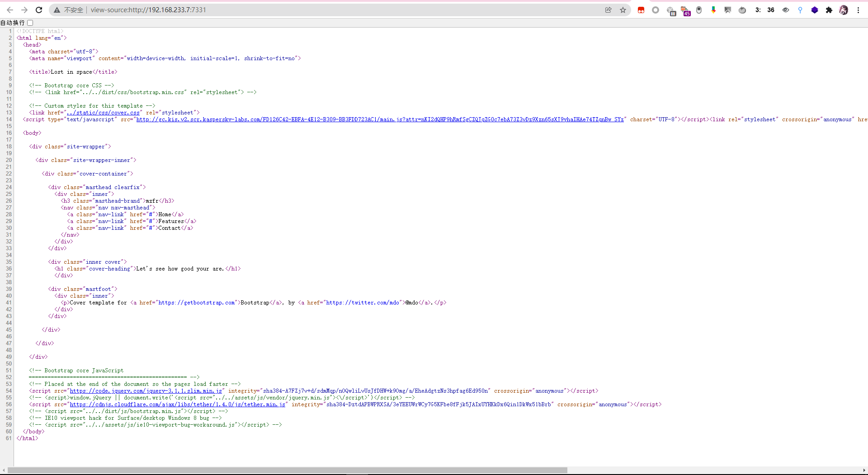Open the extension showing number 36

[771, 10]
